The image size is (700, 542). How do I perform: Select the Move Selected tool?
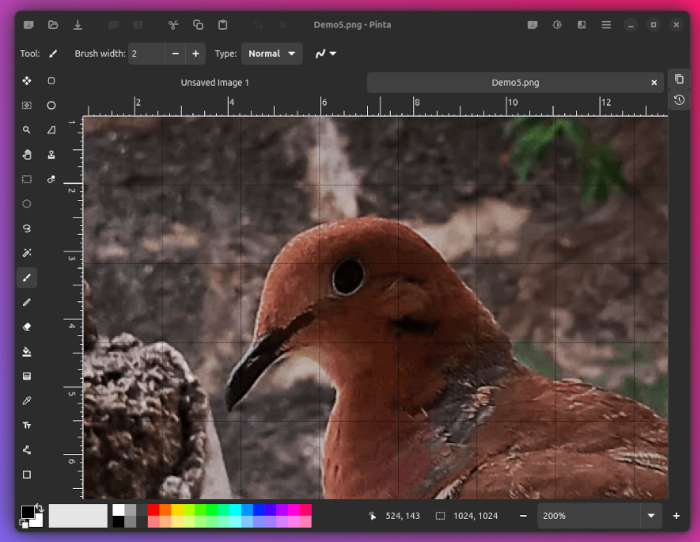tap(27, 81)
